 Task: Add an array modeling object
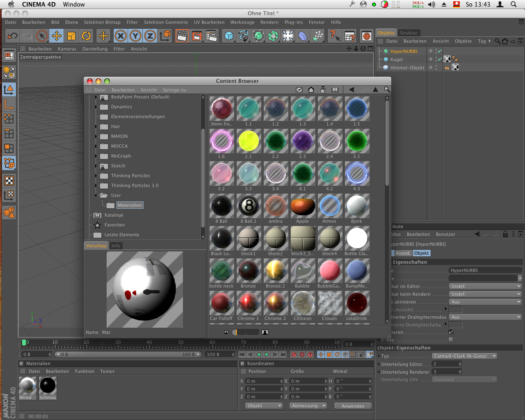coord(273,36)
